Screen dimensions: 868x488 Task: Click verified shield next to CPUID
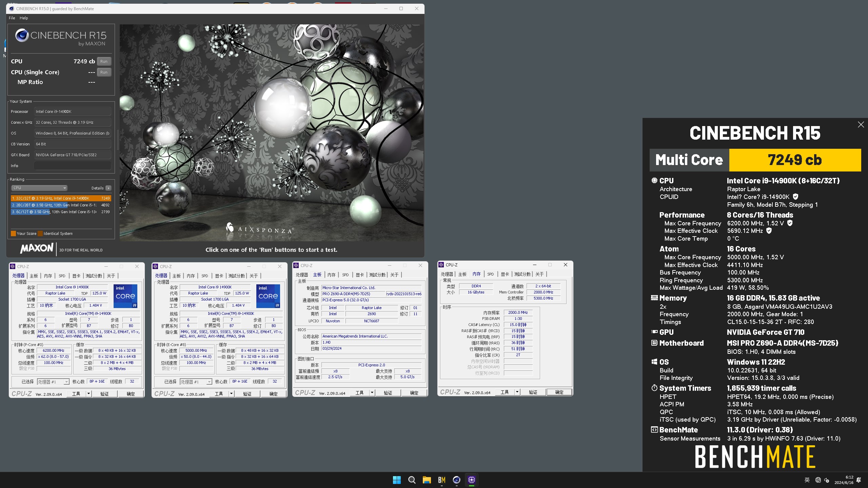795,197
